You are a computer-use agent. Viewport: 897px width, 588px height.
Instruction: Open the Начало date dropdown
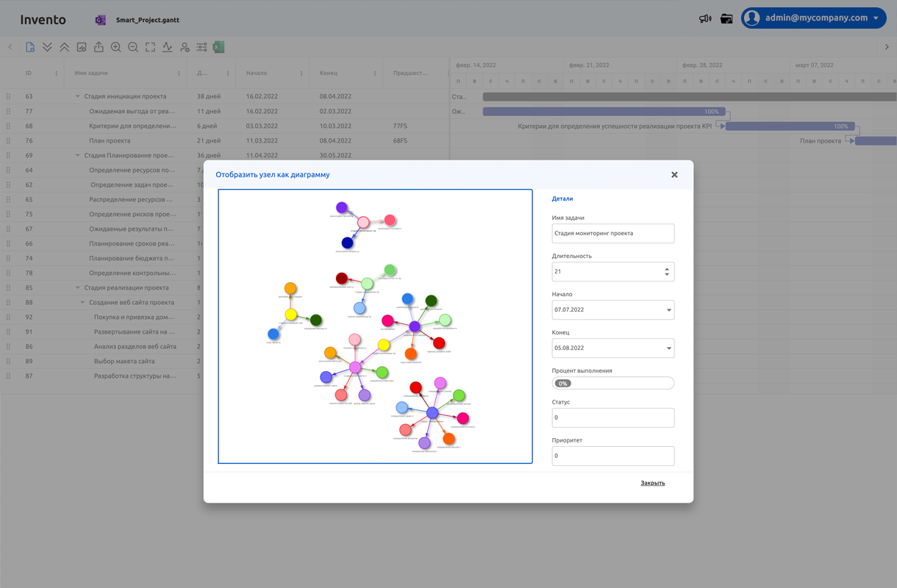[x=668, y=310]
